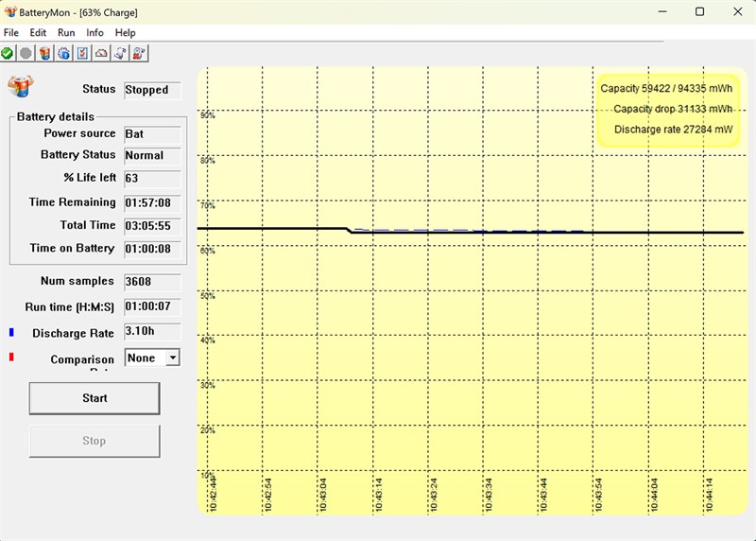This screenshot has height=541, width=756.
Task: Click the blue Discharge Rate color marker
Action: tap(11, 333)
